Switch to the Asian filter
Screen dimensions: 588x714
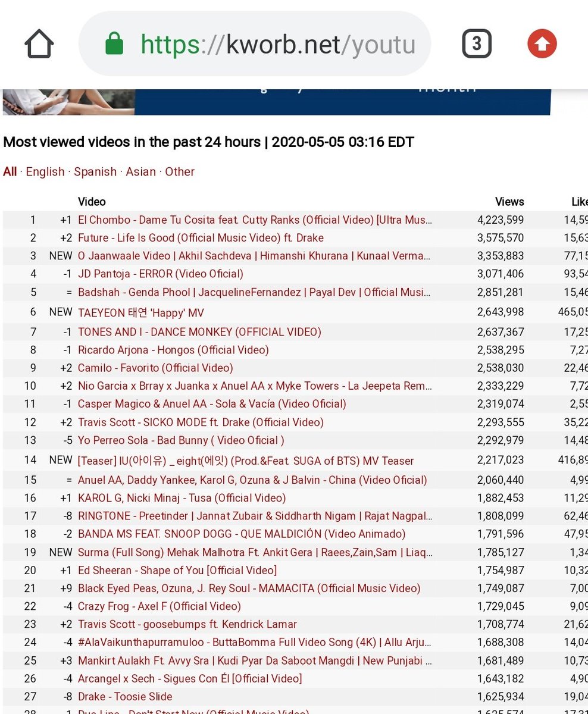pyautogui.click(x=141, y=171)
